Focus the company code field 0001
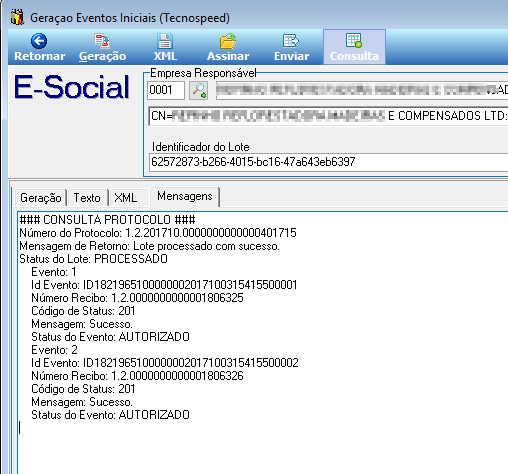508x474 pixels. [x=166, y=90]
